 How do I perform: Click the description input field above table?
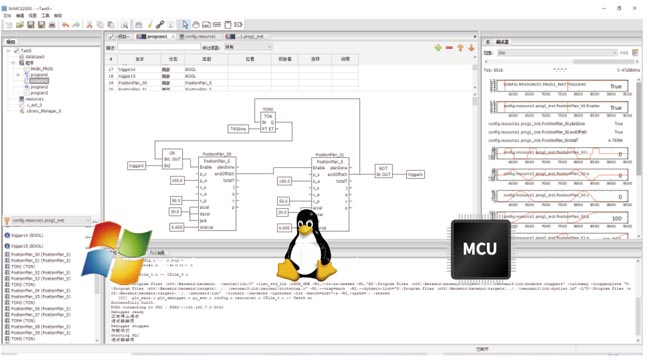[x=159, y=47]
